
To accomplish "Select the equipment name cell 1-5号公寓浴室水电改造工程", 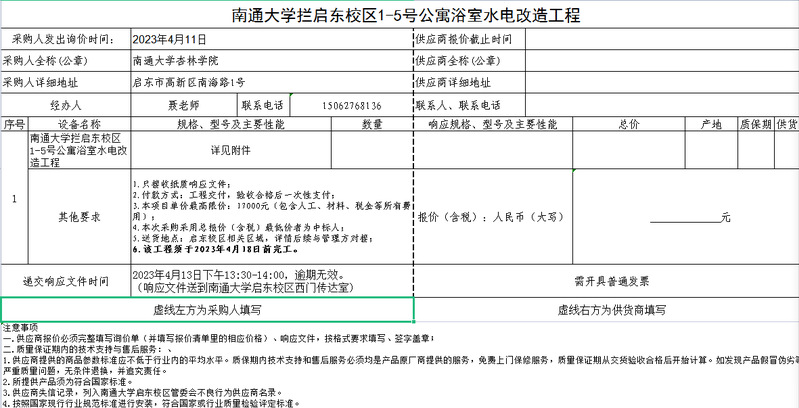I will pyautogui.click(x=79, y=150).
